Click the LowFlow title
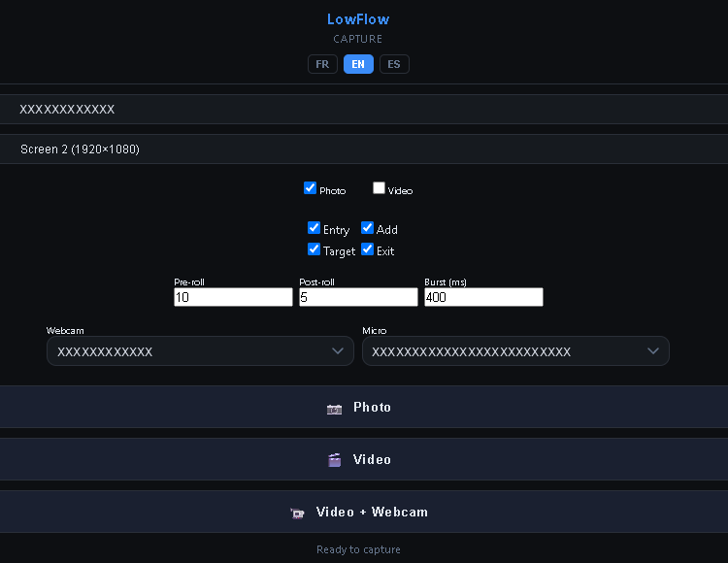The height and width of the screenshot is (563, 728). 358,19
